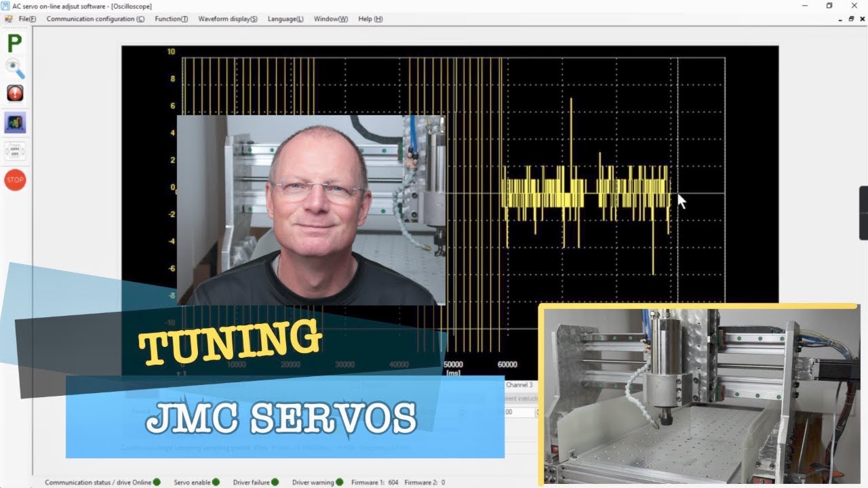The width and height of the screenshot is (868, 488).
Task: Click the 60000 ms time axis label
Action: point(507,365)
